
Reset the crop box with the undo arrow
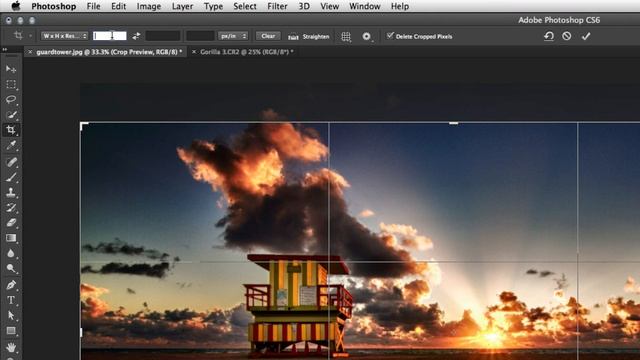[549, 36]
